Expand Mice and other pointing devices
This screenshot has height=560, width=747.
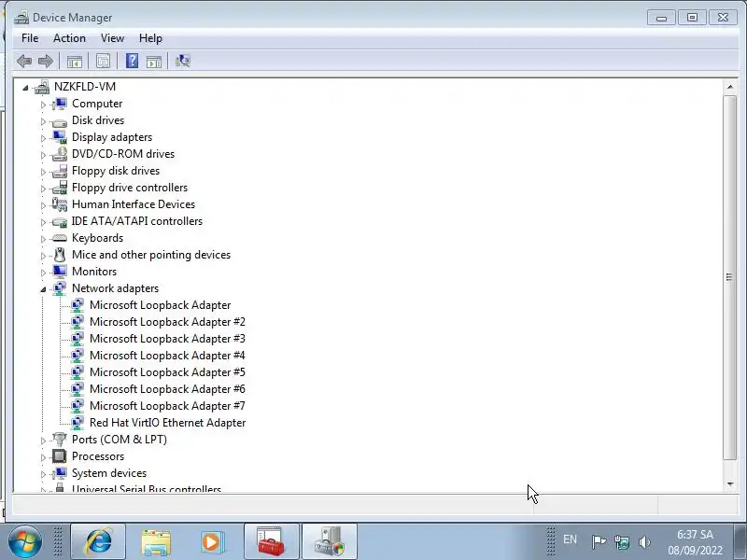click(x=43, y=256)
